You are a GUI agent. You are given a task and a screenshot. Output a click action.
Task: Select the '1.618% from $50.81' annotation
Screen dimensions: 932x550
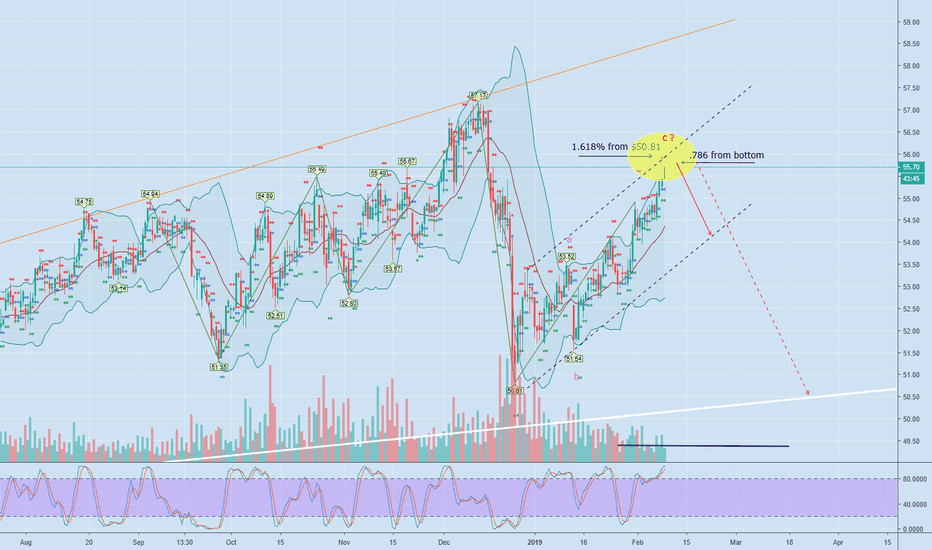(x=616, y=146)
